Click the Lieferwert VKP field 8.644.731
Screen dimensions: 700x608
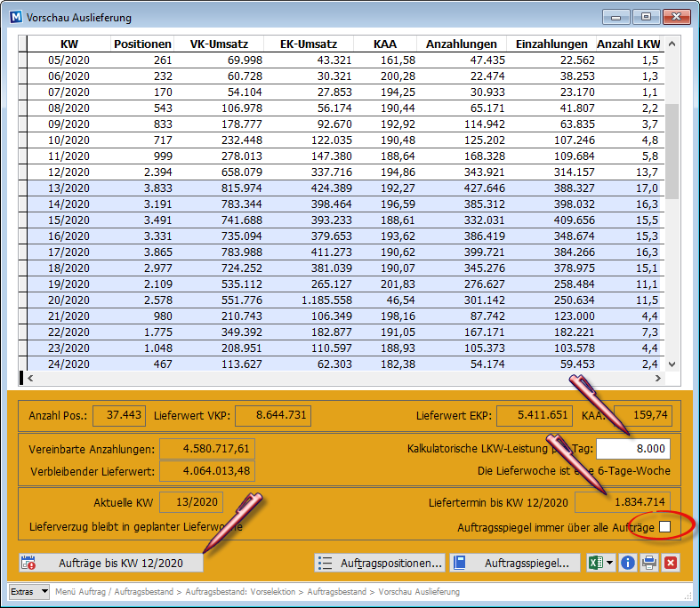[x=273, y=415]
